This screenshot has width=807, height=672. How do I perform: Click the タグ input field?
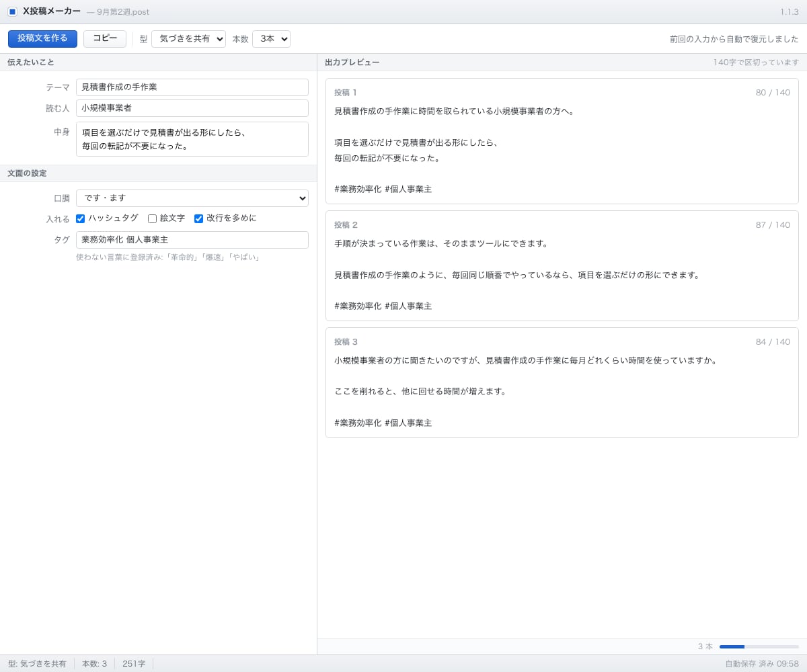(x=192, y=240)
